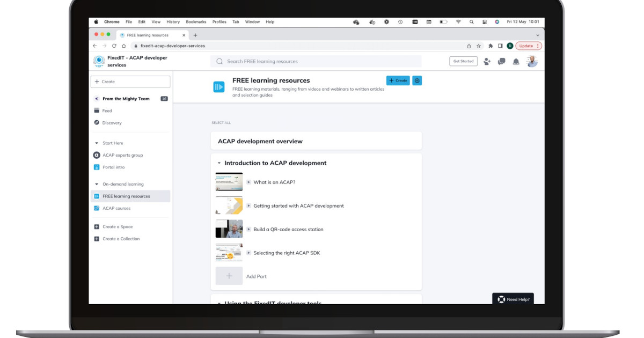The width and height of the screenshot is (644, 338).
Task: Open the Chrome profile D avatar
Action: pos(510,46)
